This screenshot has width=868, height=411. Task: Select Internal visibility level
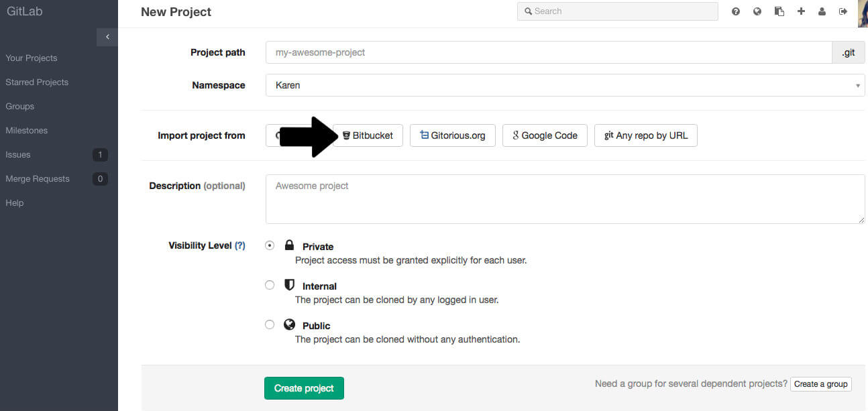(270, 284)
